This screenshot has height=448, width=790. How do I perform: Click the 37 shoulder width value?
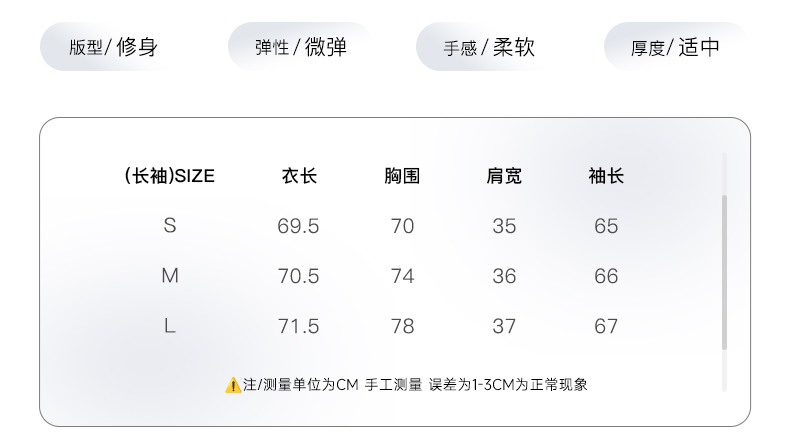click(504, 326)
